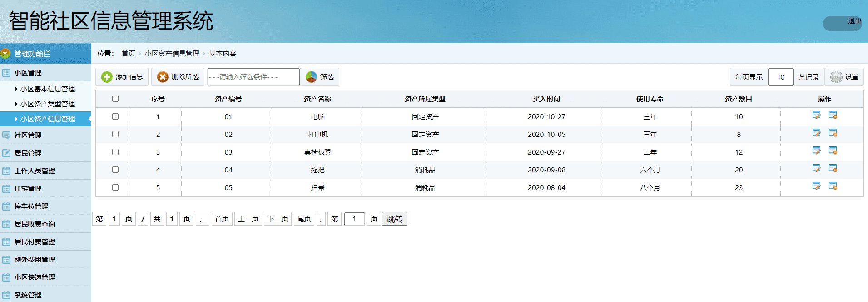Click the 居民管理 pencil icon
The height and width of the screenshot is (302, 868).
(x=6, y=153)
